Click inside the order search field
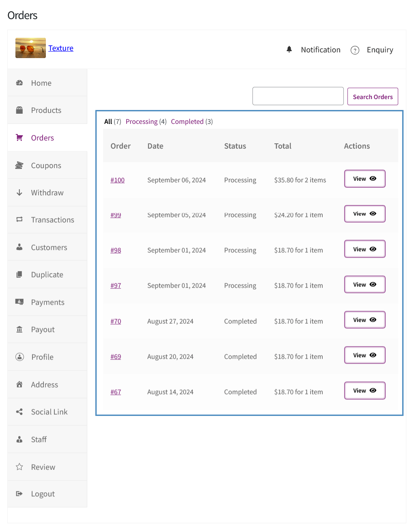The height and width of the screenshot is (532, 412). pyautogui.click(x=298, y=96)
